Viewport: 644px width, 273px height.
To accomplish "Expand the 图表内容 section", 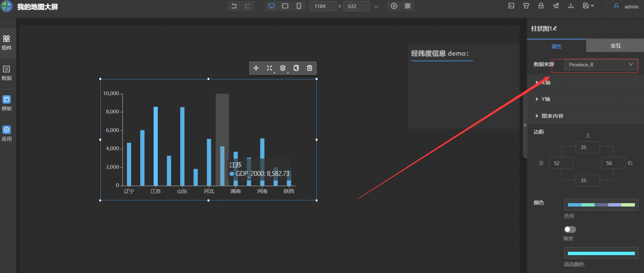I will tap(552, 116).
